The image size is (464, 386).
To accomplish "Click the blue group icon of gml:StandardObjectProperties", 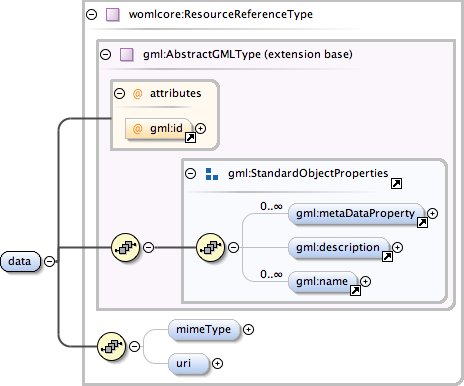I will 212,174.
